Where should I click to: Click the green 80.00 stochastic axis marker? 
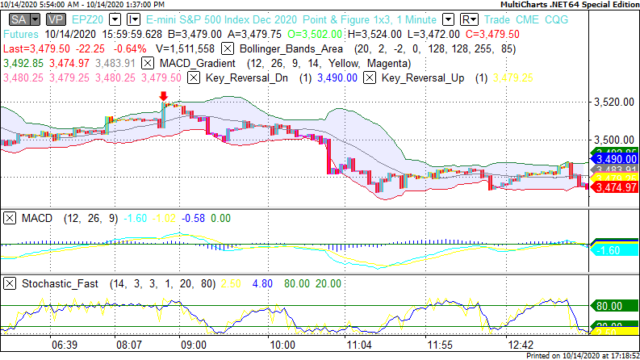pos(614,306)
